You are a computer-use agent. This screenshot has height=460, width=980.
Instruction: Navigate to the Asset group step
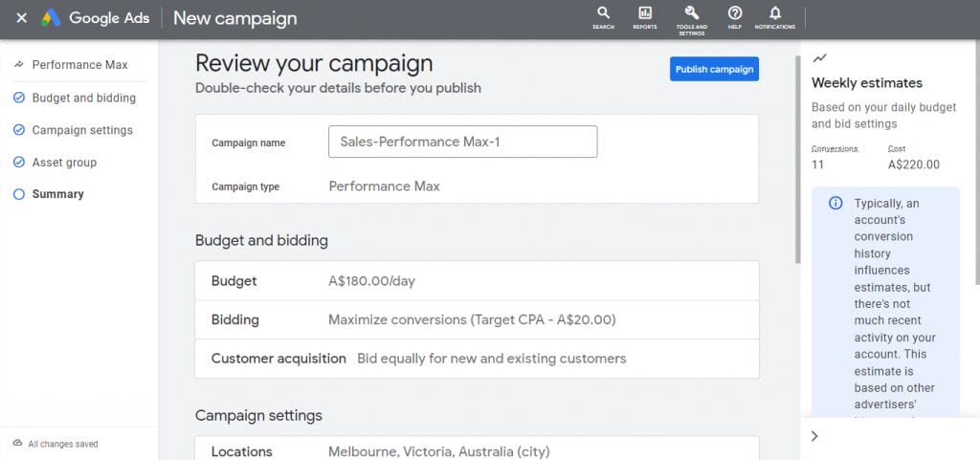pyautogui.click(x=64, y=163)
